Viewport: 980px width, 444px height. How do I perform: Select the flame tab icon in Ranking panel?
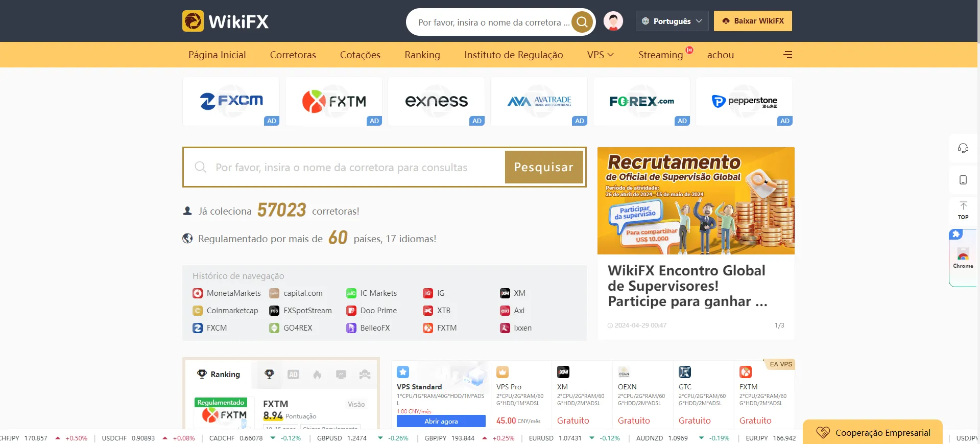pyautogui.click(x=317, y=375)
